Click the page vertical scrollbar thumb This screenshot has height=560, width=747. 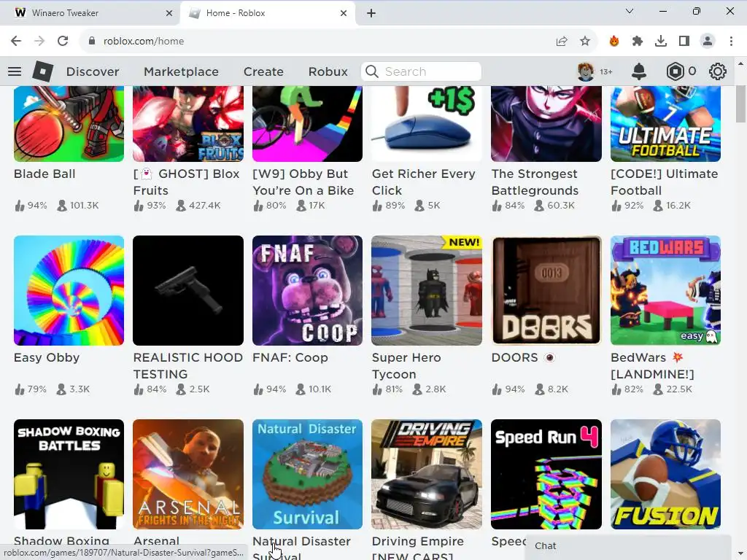pyautogui.click(x=740, y=104)
